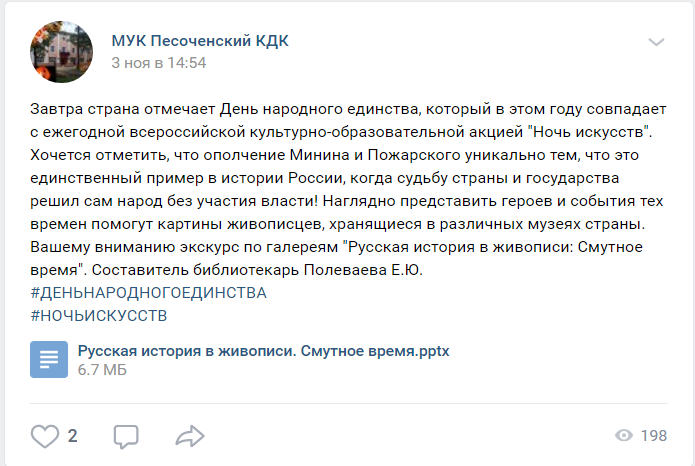Image resolution: width=695 pixels, height=466 pixels.
Task: Click the view count 198
Action: click(654, 436)
